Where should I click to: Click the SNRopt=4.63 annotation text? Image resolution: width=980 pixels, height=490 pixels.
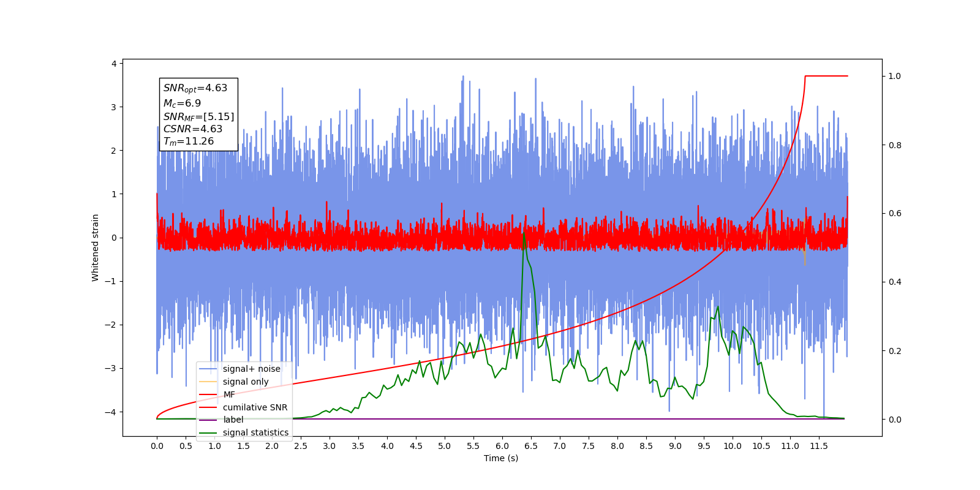195,88
